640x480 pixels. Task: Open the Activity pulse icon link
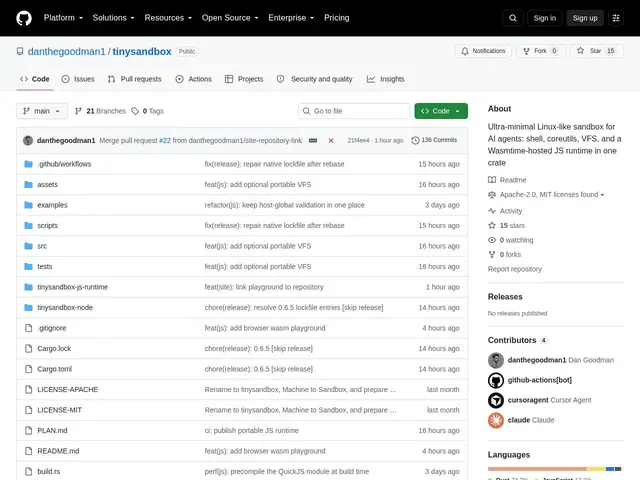click(492, 211)
